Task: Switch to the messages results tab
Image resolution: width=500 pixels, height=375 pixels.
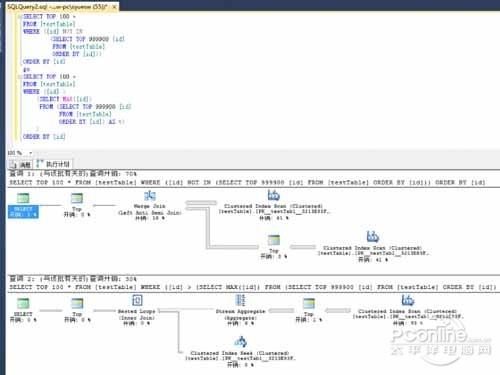Action: point(21,164)
